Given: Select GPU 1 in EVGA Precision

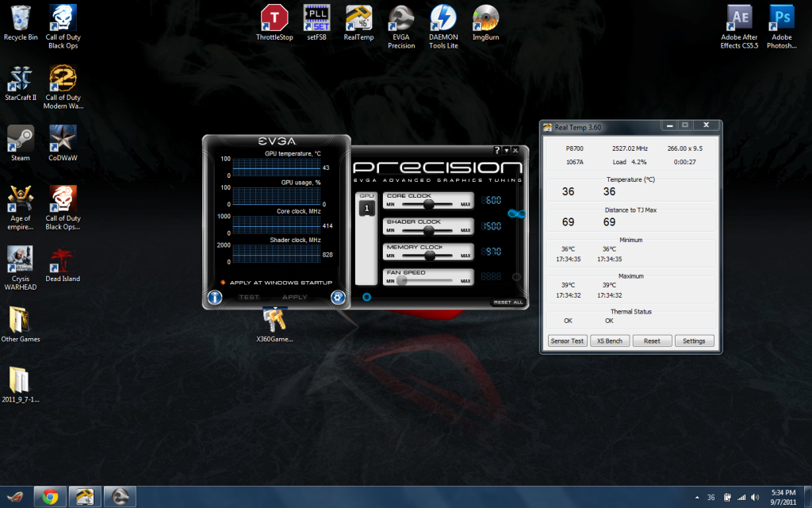Looking at the screenshot, I should (x=366, y=208).
